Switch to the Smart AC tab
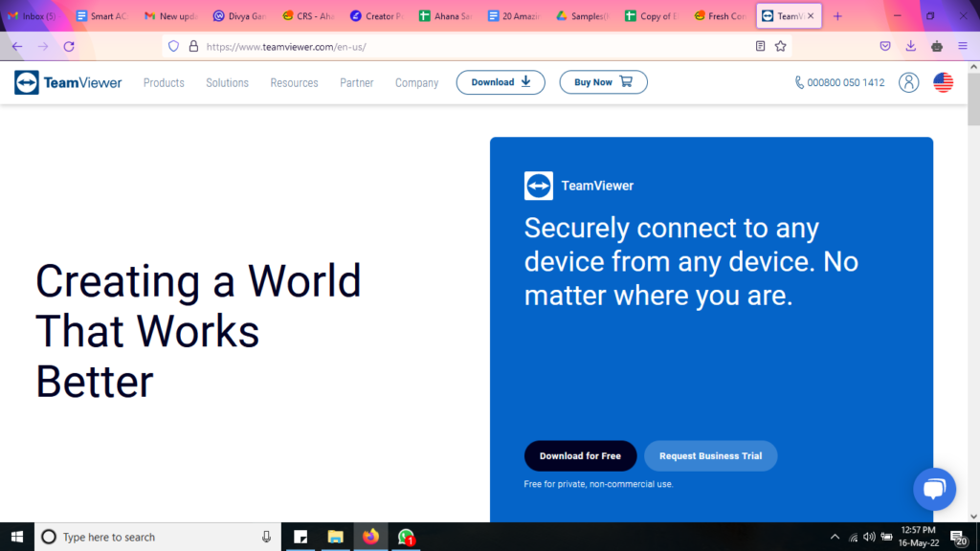The width and height of the screenshot is (980, 551). [x=101, y=16]
